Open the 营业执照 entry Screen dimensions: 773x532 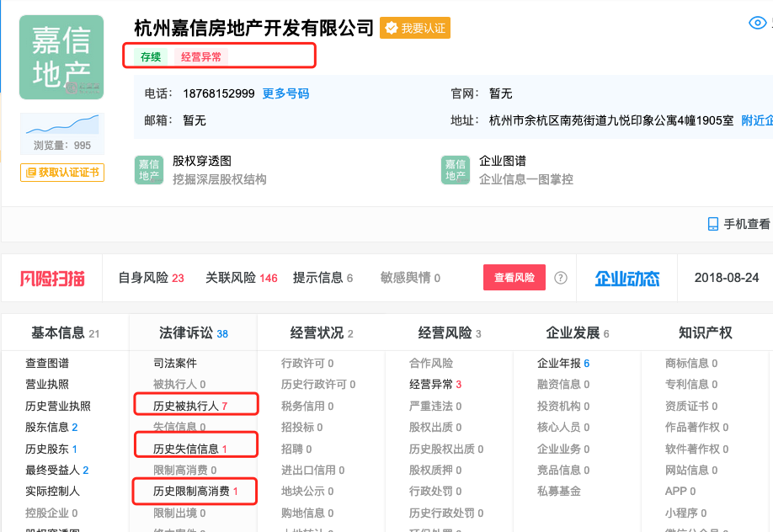tap(47, 385)
